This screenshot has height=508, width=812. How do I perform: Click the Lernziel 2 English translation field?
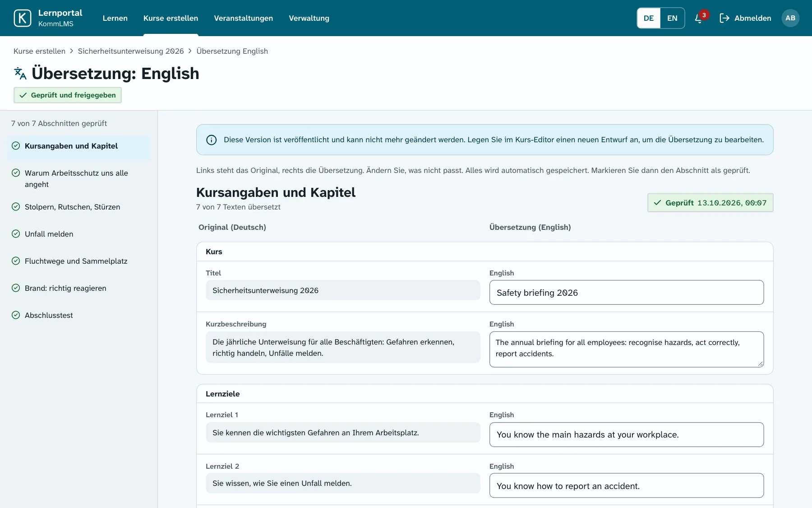pos(626,485)
